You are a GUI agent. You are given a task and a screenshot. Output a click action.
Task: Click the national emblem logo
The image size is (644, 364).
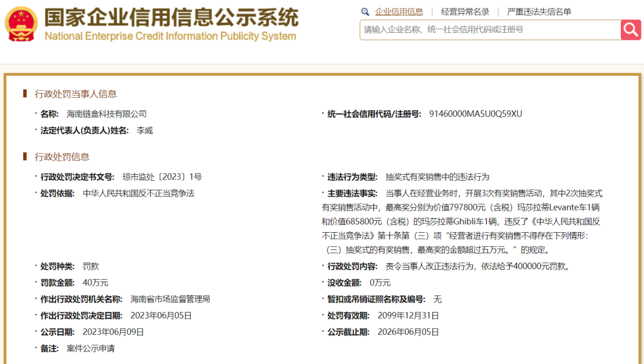[21, 24]
